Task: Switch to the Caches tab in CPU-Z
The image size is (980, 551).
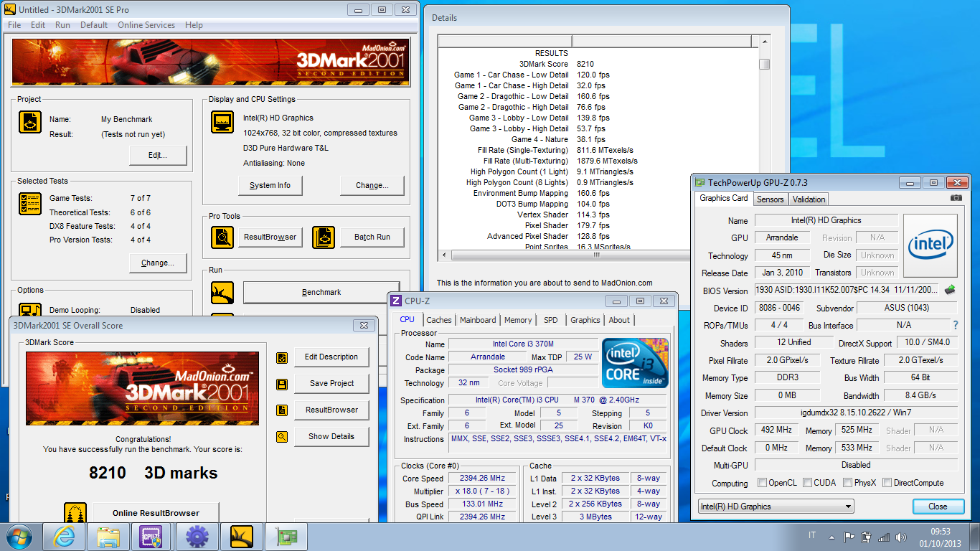Action: click(x=439, y=320)
